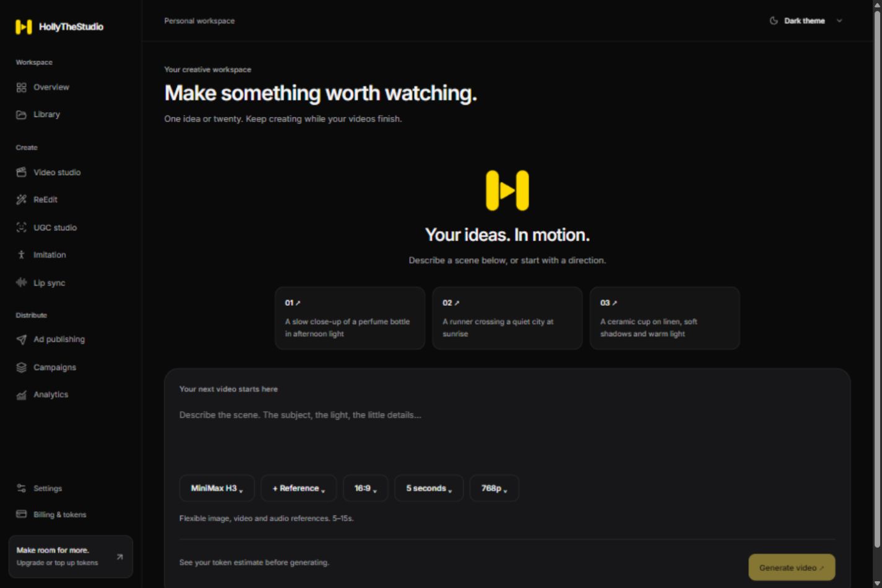Image resolution: width=882 pixels, height=588 pixels.
Task: Click the Analytics chart icon
Action: tap(22, 395)
